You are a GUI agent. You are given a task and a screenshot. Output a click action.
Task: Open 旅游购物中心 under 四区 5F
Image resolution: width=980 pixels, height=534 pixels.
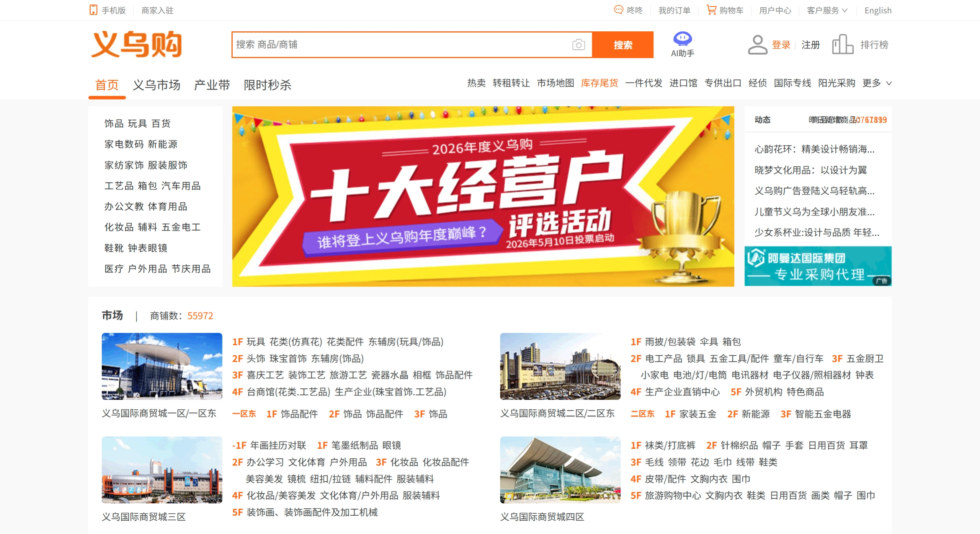coord(673,496)
